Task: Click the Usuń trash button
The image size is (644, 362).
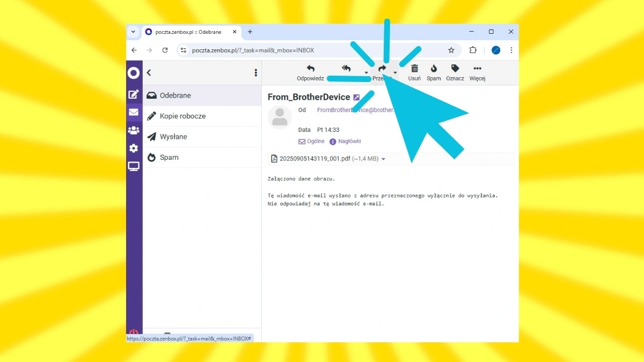Action: tap(414, 73)
